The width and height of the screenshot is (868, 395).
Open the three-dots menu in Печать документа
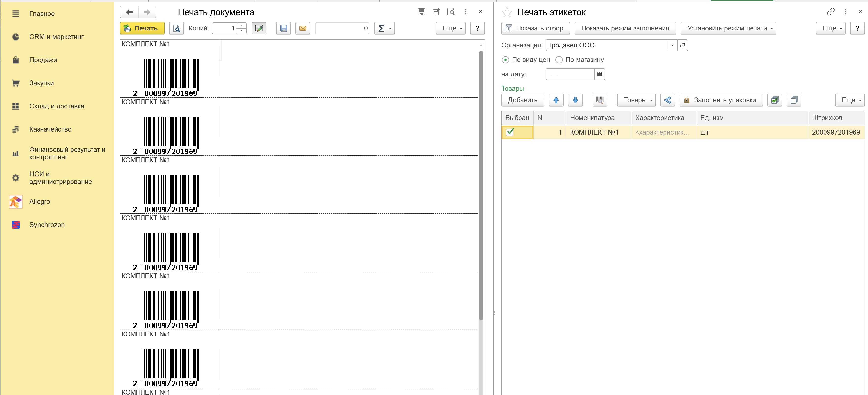tap(466, 12)
